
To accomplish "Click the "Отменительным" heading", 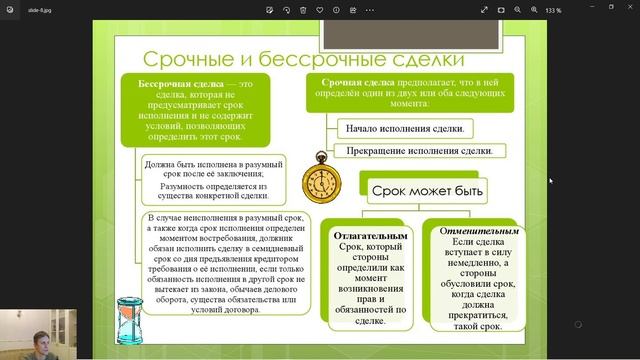I will point(479,231).
